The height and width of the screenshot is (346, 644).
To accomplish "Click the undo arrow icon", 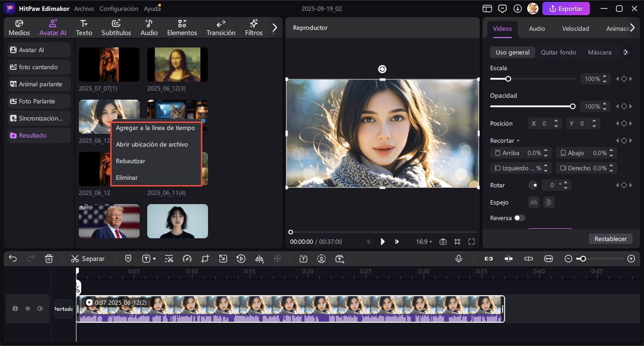I will [13, 259].
